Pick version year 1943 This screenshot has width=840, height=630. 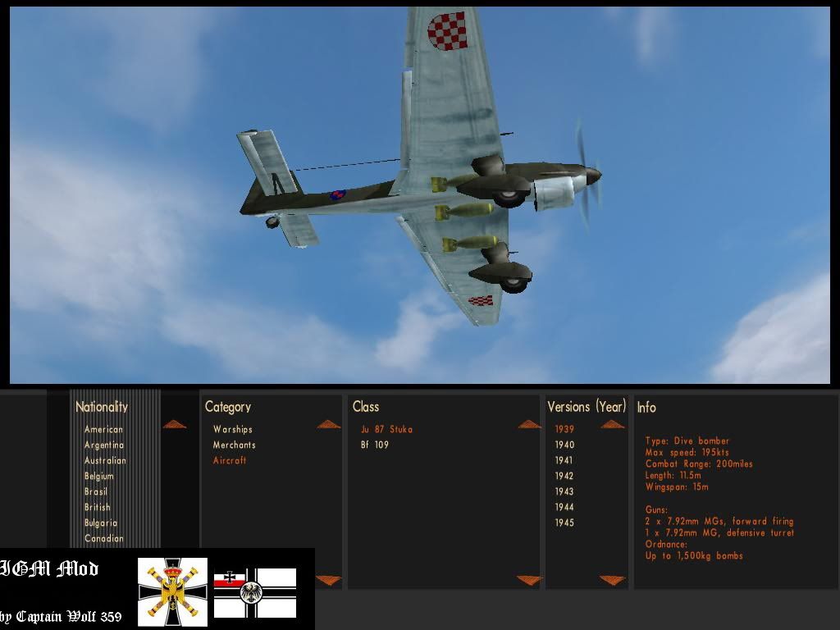pyautogui.click(x=564, y=491)
